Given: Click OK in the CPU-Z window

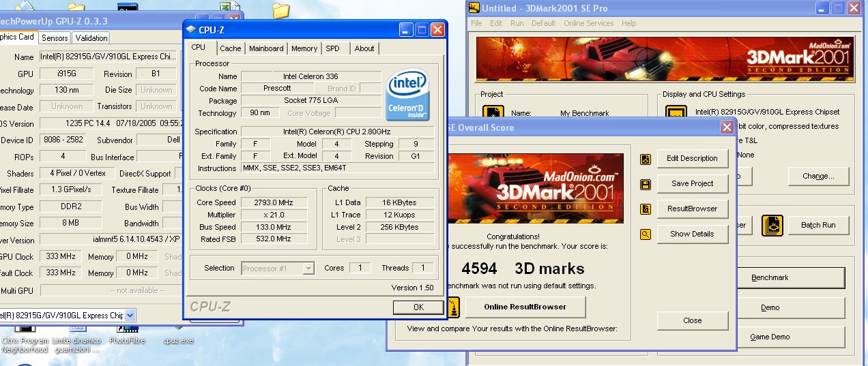Looking at the screenshot, I should tap(418, 307).
